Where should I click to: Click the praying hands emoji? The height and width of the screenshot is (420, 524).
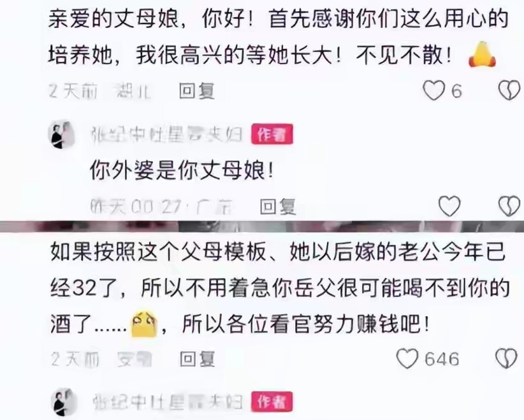coord(482,54)
